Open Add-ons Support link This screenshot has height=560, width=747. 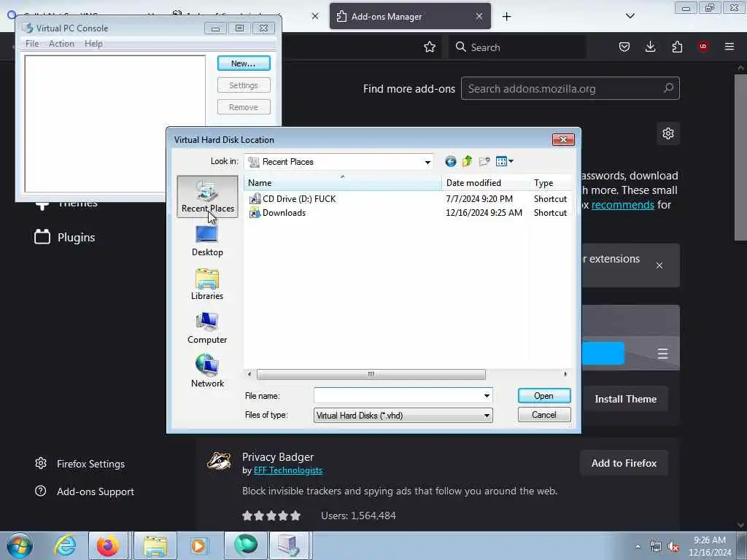point(85,491)
